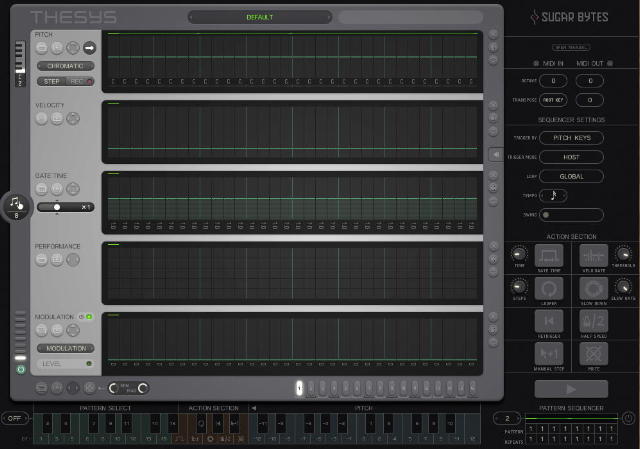Image resolution: width=640 pixels, height=449 pixels.
Task: Open the CHROMATIC scale dropdown
Action: [x=65, y=66]
